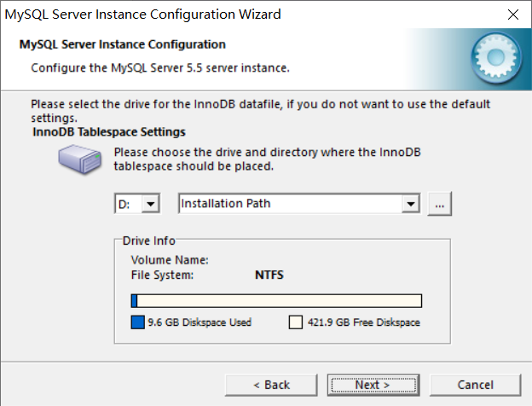
Task: Cancel the configuration wizard
Action: click(476, 385)
